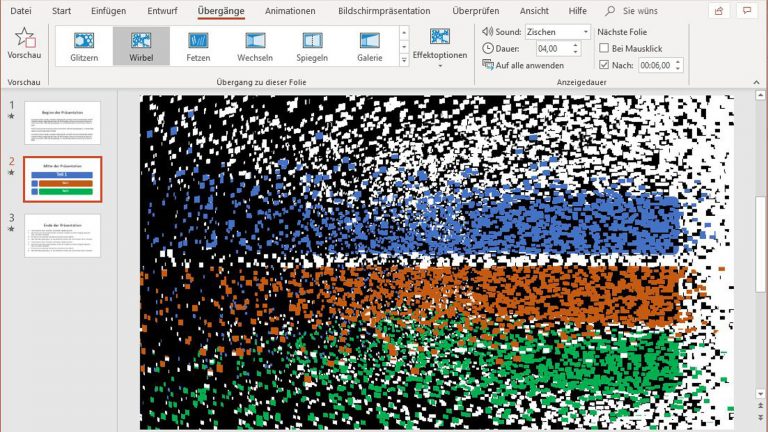Uncheck the Nach checkbox
The image size is (768, 432).
click(603, 65)
